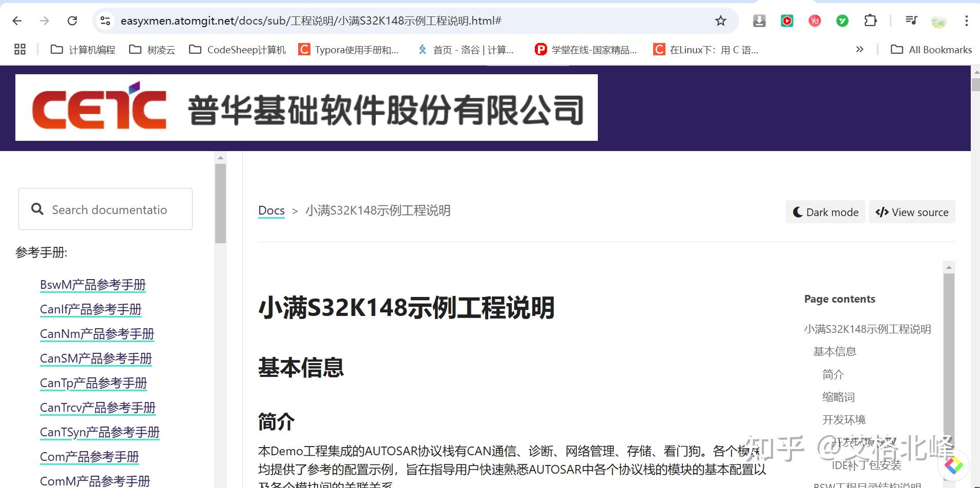This screenshot has height=488, width=980.
Task: Open the bookmarks grid icon
Action: point(20,49)
